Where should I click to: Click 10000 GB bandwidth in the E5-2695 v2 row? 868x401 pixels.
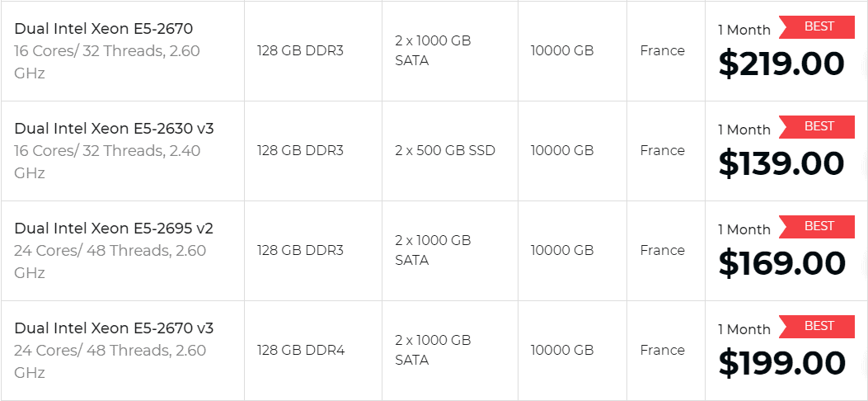[x=562, y=250]
